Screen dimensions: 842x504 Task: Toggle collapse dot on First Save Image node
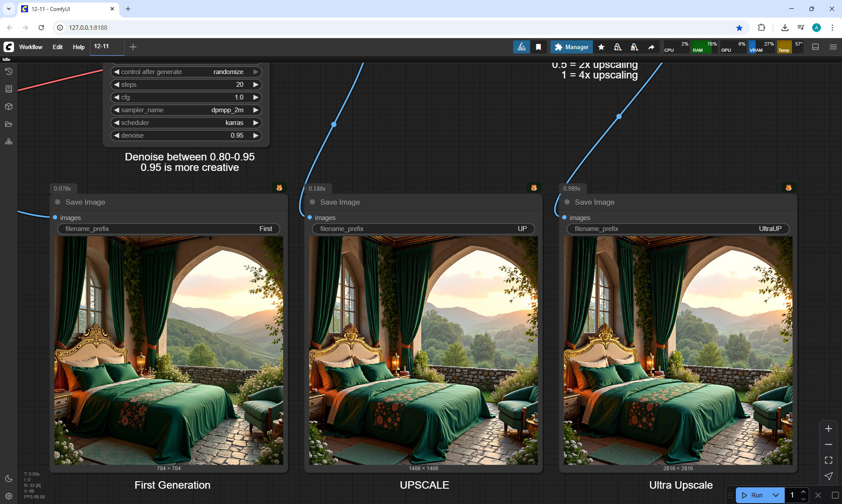[57, 202]
